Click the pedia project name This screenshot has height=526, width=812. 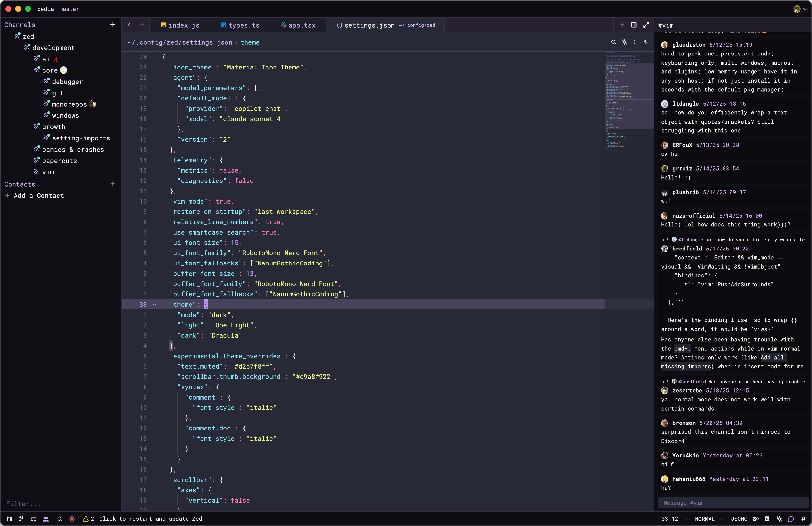(x=45, y=9)
